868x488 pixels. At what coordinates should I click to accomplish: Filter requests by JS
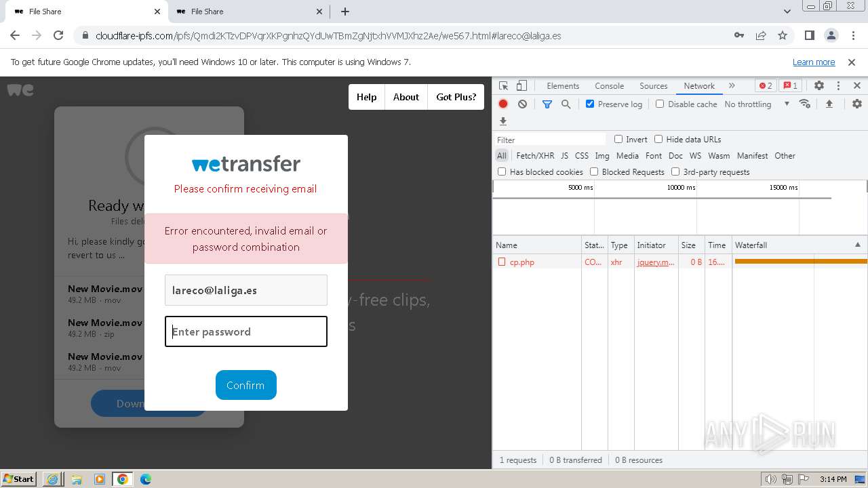[564, 156]
